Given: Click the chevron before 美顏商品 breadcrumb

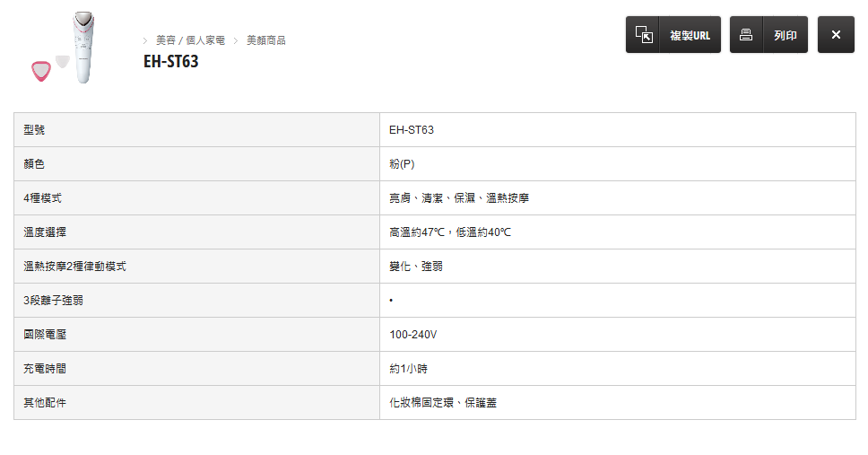Looking at the screenshot, I should tap(237, 40).
